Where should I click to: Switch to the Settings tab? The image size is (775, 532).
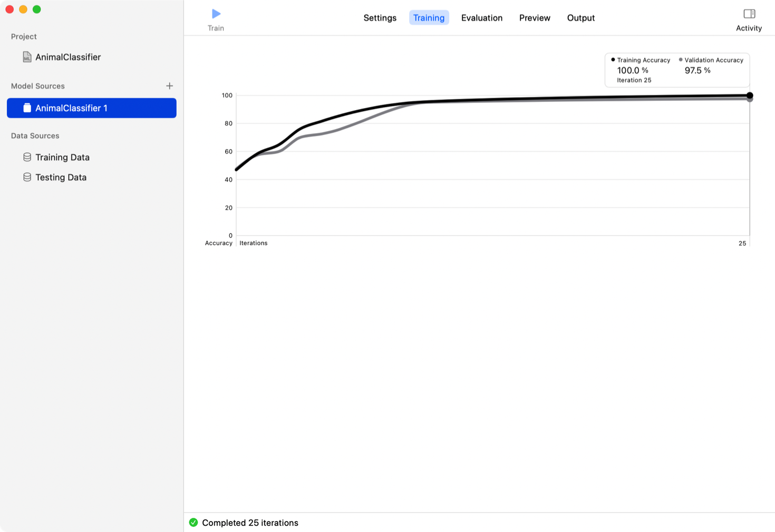[380, 18]
